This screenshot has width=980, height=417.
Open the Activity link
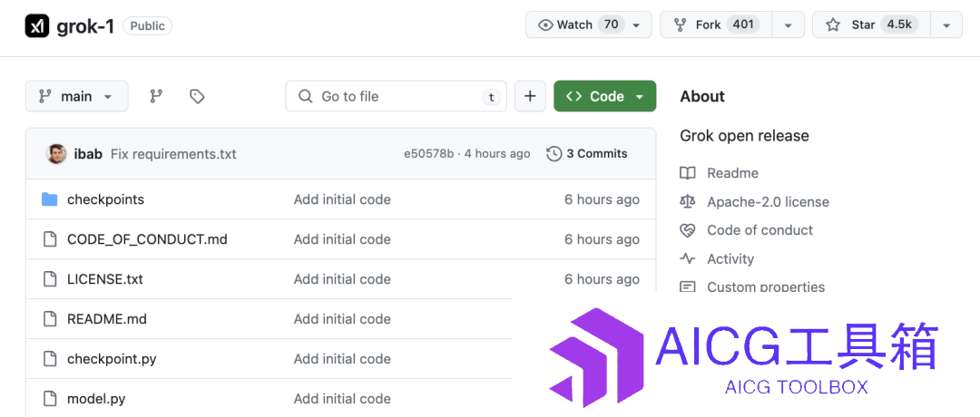click(x=730, y=258)
